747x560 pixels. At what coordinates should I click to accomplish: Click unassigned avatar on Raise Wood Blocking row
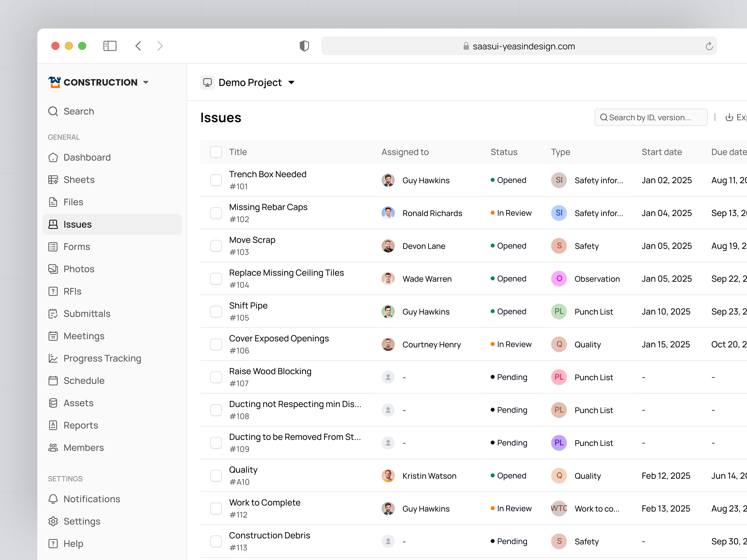(x=388, y=377)
